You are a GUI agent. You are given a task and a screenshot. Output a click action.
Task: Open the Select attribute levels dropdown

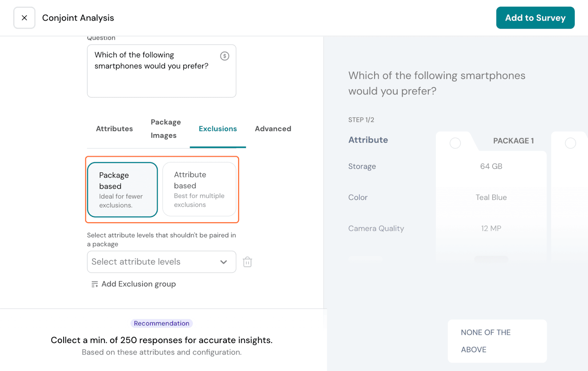click(x=154, y=262)
